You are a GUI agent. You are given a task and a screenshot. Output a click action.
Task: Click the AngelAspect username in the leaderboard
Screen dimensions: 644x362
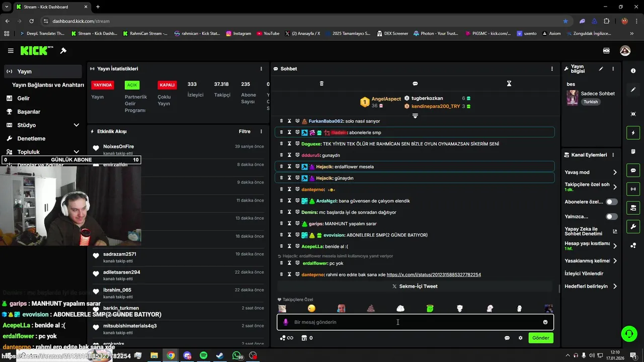point(386,99)
